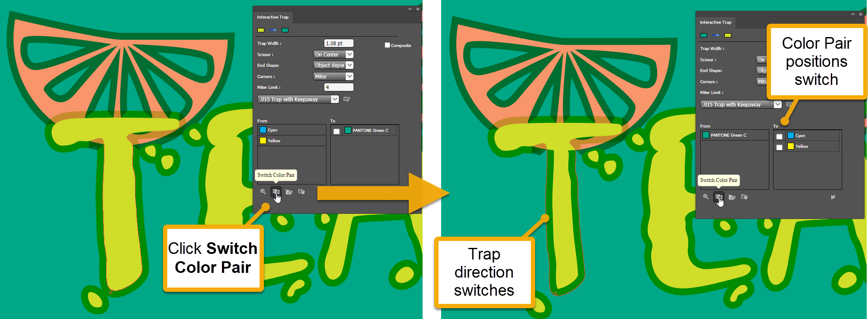This screenshot has width=868, height=319.
Task: Click Switch Color Pair icon in left panel
Action: [276, 192]
